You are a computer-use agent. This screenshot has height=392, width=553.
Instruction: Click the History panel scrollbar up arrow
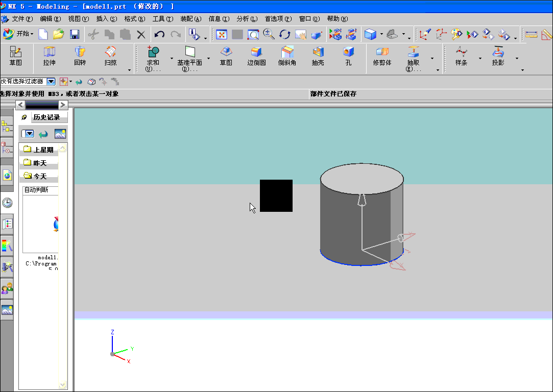[62, 148]
